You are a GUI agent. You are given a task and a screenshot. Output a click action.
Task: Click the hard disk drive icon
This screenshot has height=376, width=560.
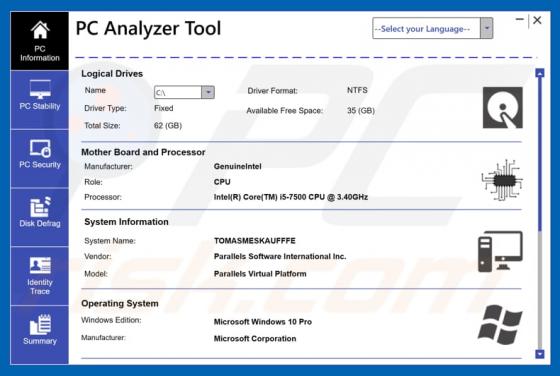coord(502,107)
